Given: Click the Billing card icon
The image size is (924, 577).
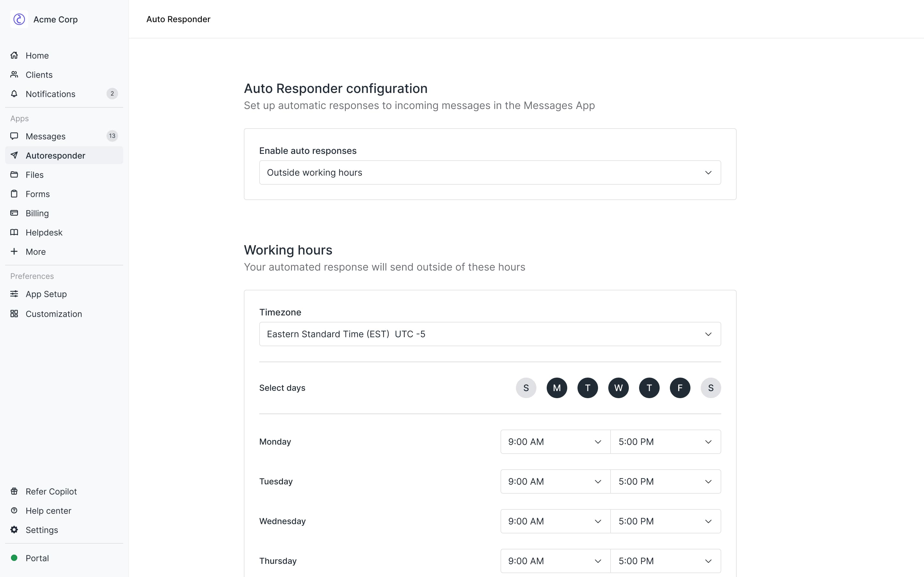Looking at the screenshot, I should (x=14, y=213).
